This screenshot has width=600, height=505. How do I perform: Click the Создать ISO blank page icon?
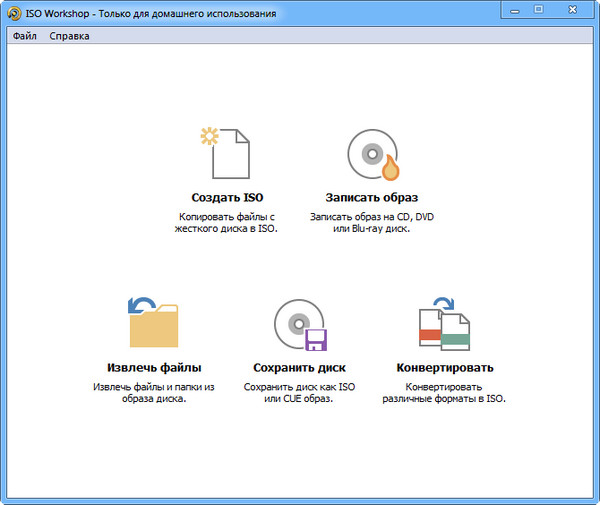point(227,153)
